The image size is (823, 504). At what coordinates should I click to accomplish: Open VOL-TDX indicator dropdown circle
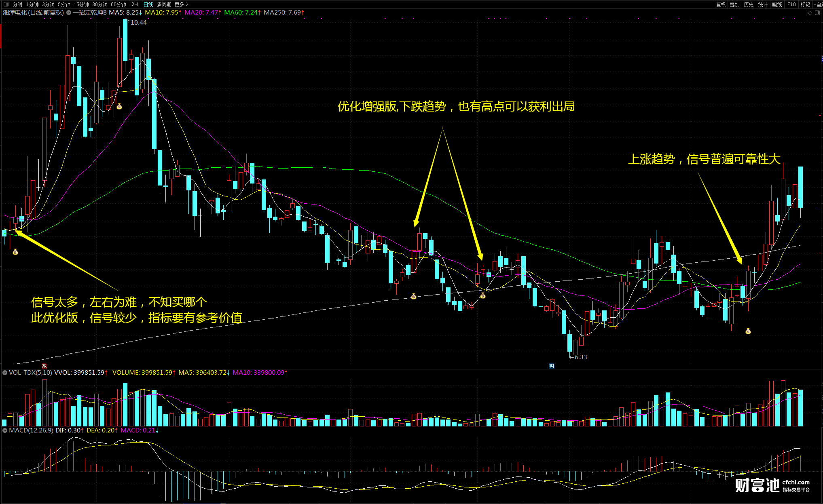[x=5, y=373]
